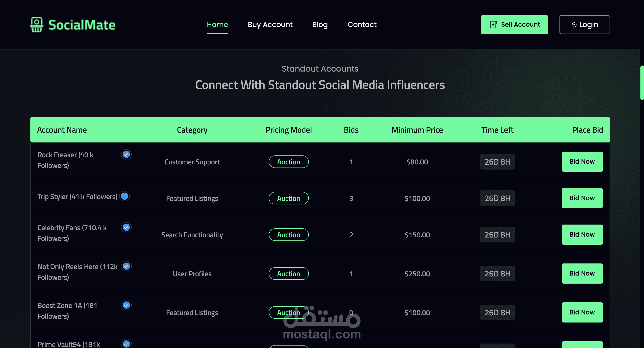Image resolution: width=644 pixels, height=348 pixels.
Task: Click verified badge next to Rock Freaker
Action: (x=126, y=155)
